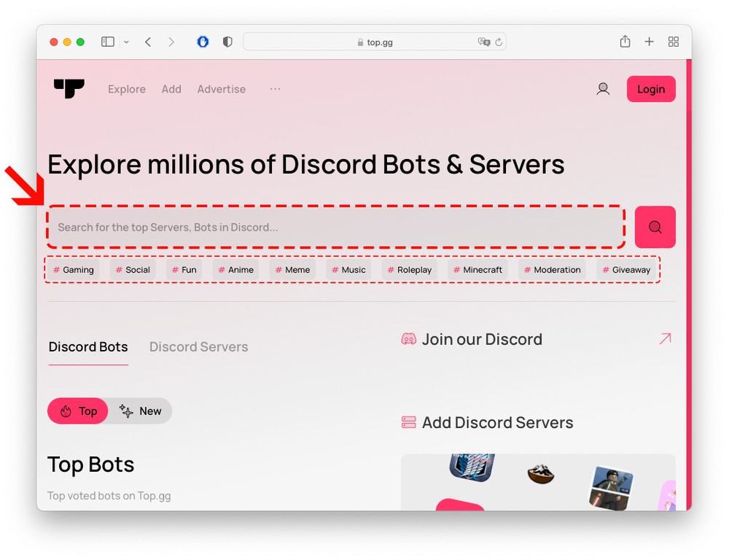Open the three dots more menu
The height and width of the screenshot is (560, 729).
pyautogui.click(x=276, y=89)
